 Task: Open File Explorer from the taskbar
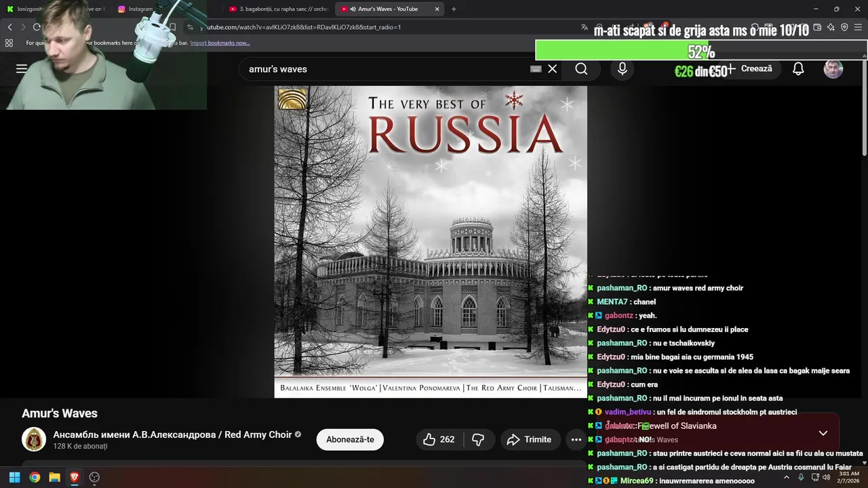click(x=54, y=477)
